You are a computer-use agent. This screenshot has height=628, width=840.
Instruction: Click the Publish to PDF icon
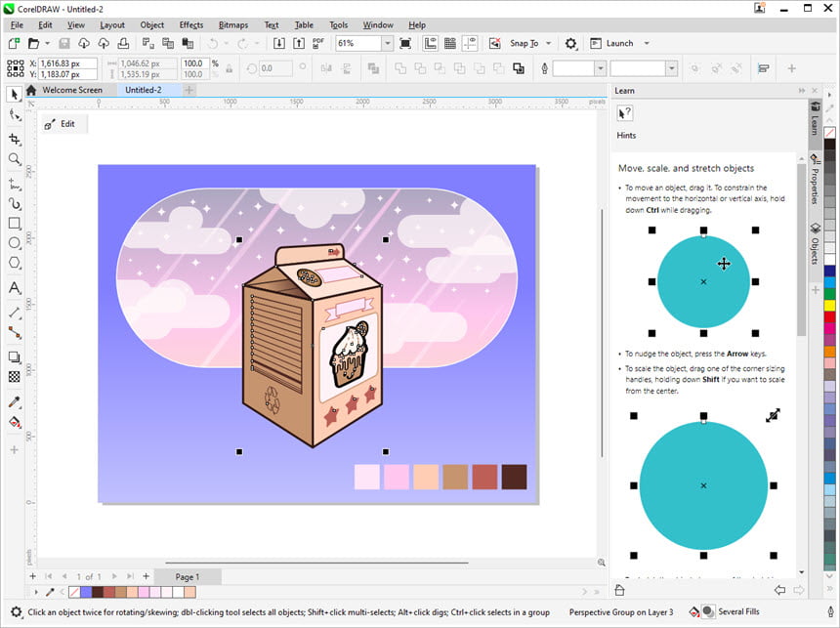[x=318, y=43]
